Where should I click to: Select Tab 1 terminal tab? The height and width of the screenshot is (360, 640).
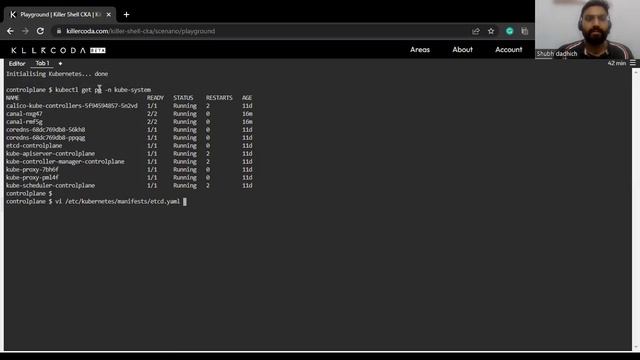coord(42,63)
